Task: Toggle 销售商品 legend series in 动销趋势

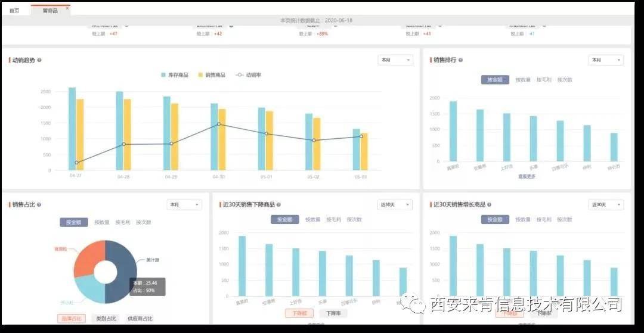Action: tap(212, 75)
